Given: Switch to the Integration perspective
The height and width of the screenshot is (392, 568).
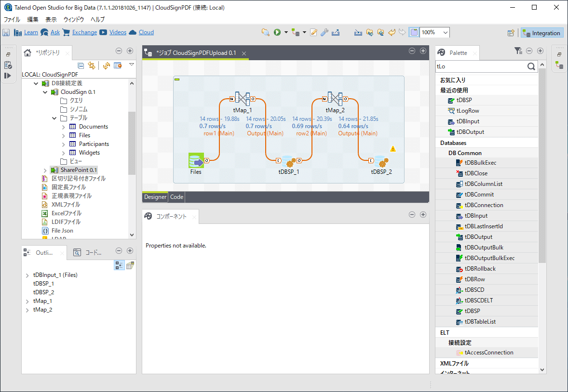Looking at the screenshot, I should pos(541,33).
